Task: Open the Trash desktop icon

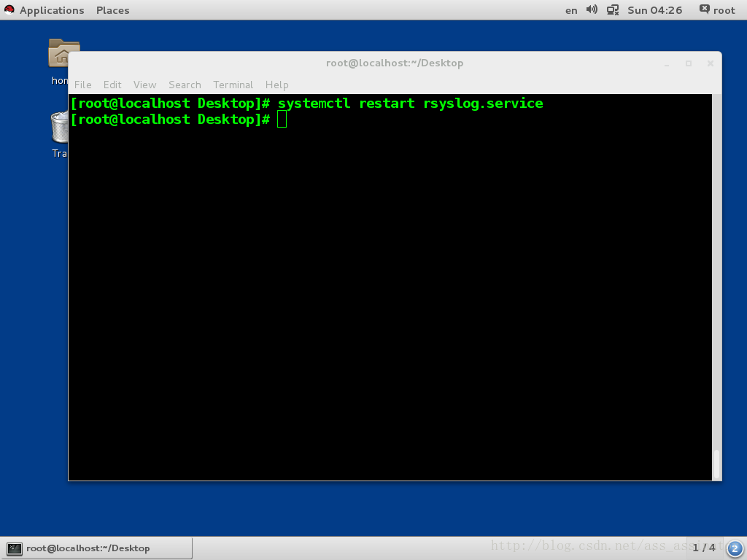Action: pos(60,134)
